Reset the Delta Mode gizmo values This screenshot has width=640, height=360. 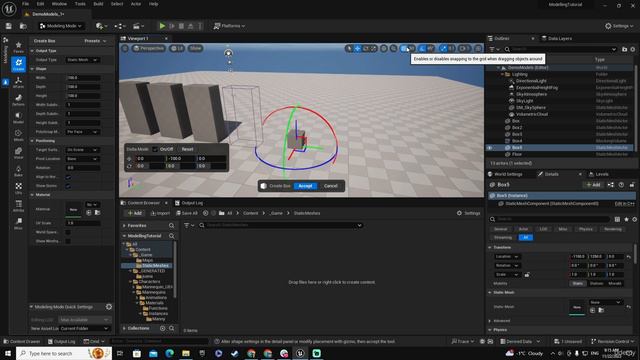pos(187,149)
